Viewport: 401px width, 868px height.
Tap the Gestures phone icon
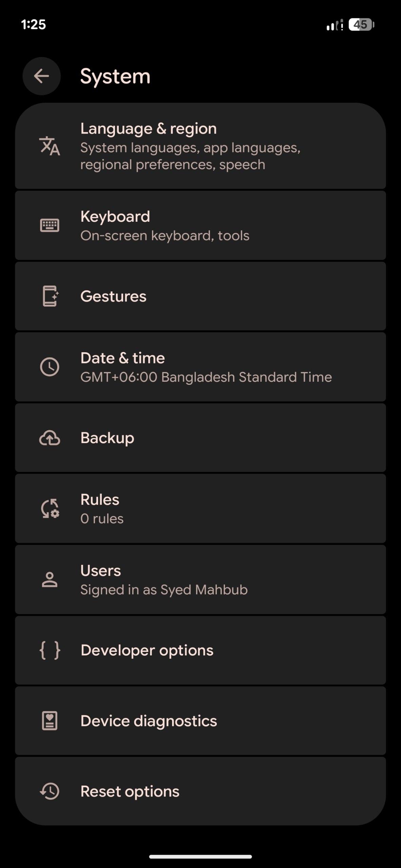pyautogui.click(x=50, y=296)
